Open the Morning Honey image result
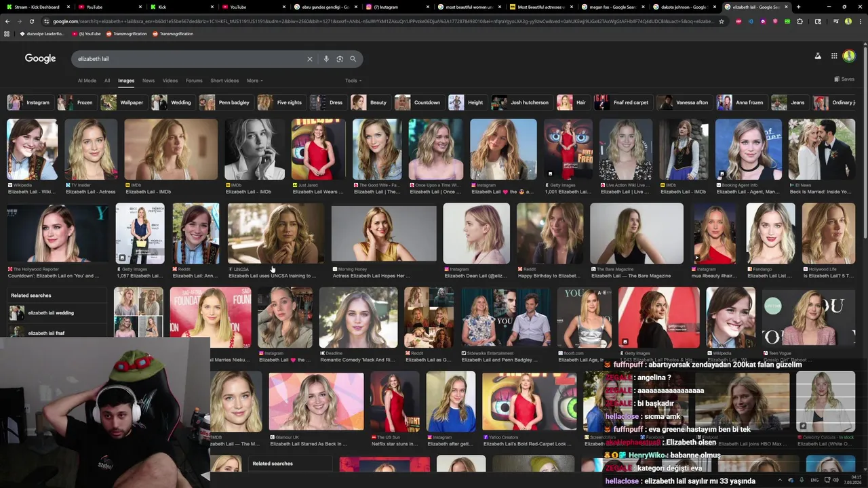 pos(384,233)
